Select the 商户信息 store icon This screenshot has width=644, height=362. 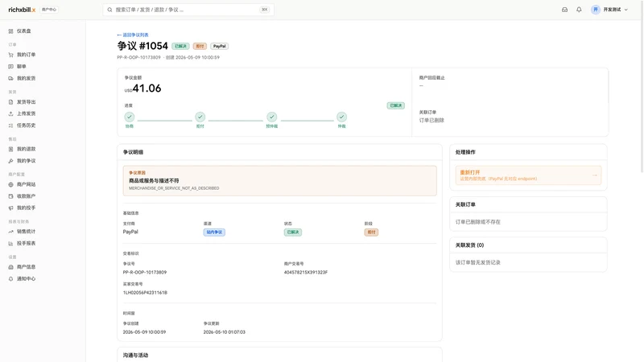click(10, 267)
